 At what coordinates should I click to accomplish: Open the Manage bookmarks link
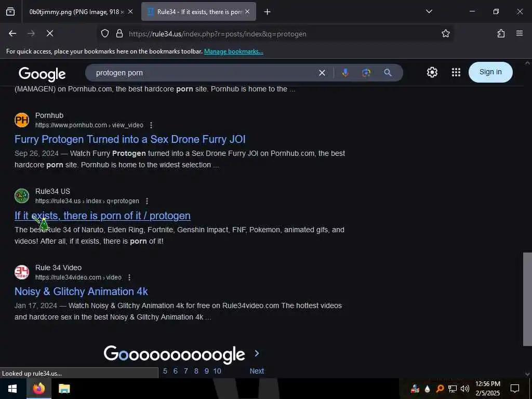tap(233, 51)
